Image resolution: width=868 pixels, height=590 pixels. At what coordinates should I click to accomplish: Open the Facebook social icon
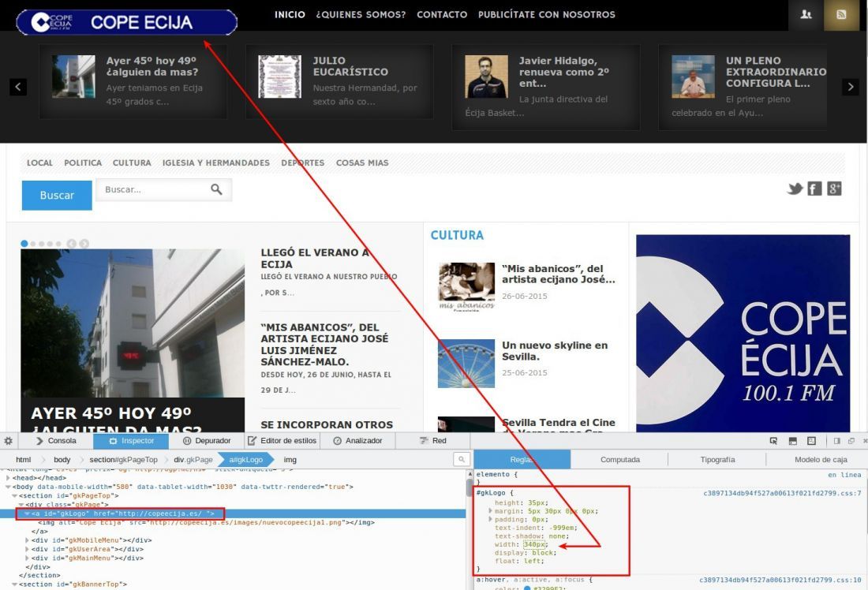coord(814,189)
